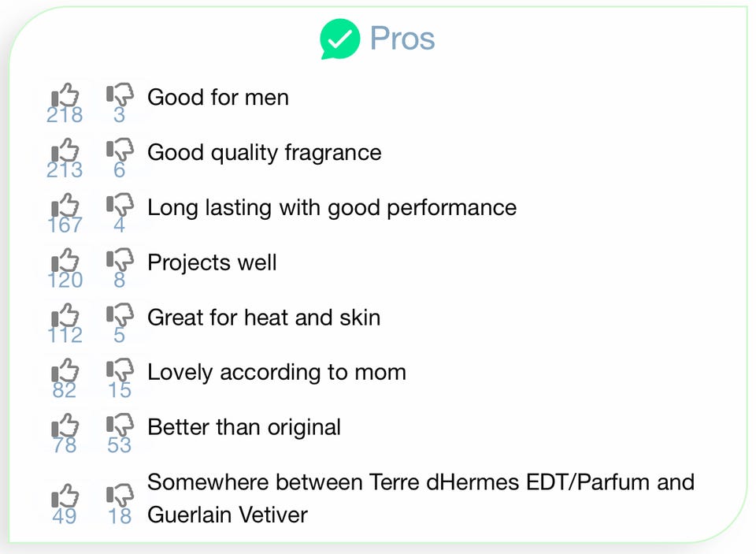Upvote the Terre dHermes comparison pro
Screen dimensions: 756x554
pos(66,498)
